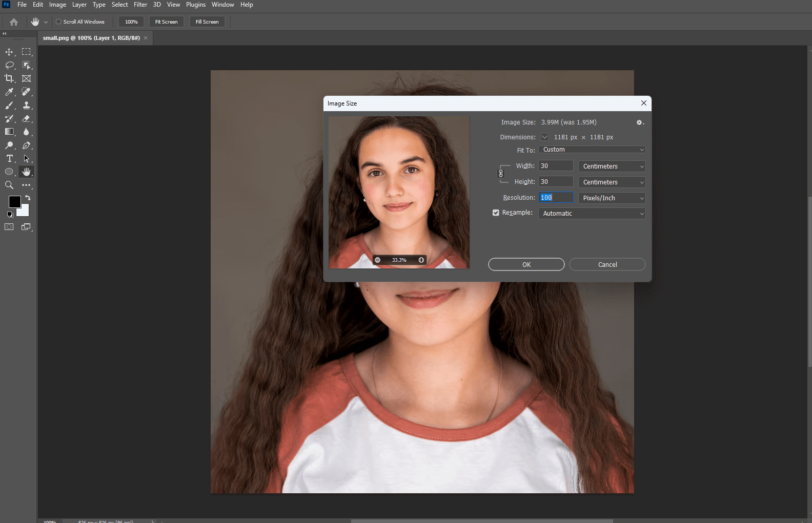The image size is (812, 523).
Task: Open Height units Centimeters dropdown
Action: tap(612, 182)
